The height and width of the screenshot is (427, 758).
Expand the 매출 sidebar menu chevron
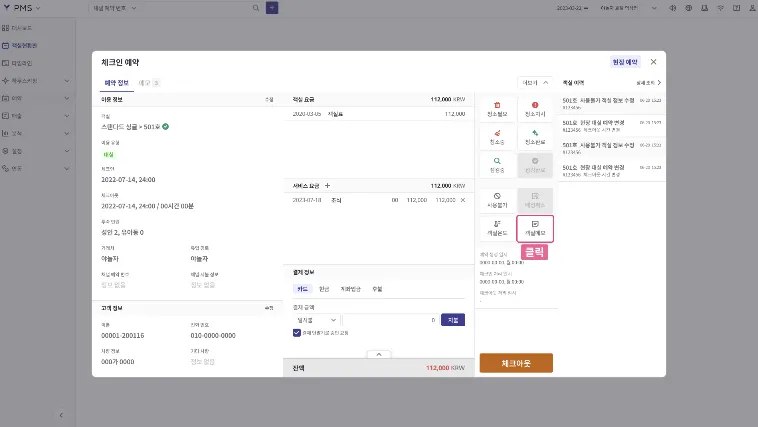click(67, 116)
